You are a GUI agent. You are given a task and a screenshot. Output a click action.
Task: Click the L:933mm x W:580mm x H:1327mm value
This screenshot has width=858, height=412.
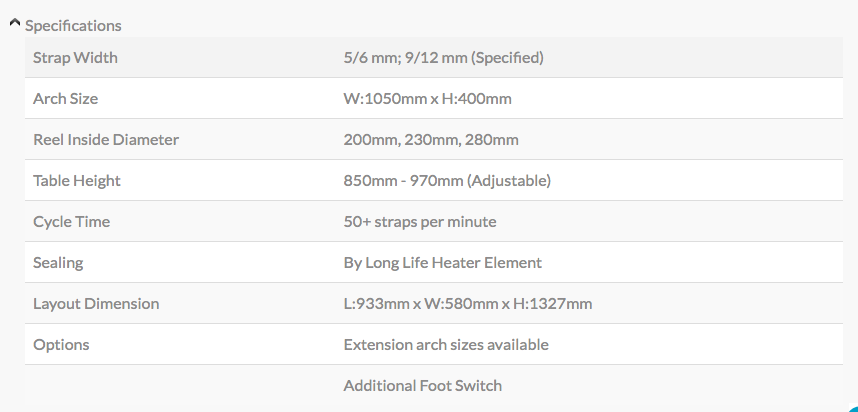pyautogui.click(x=468, y=304)
